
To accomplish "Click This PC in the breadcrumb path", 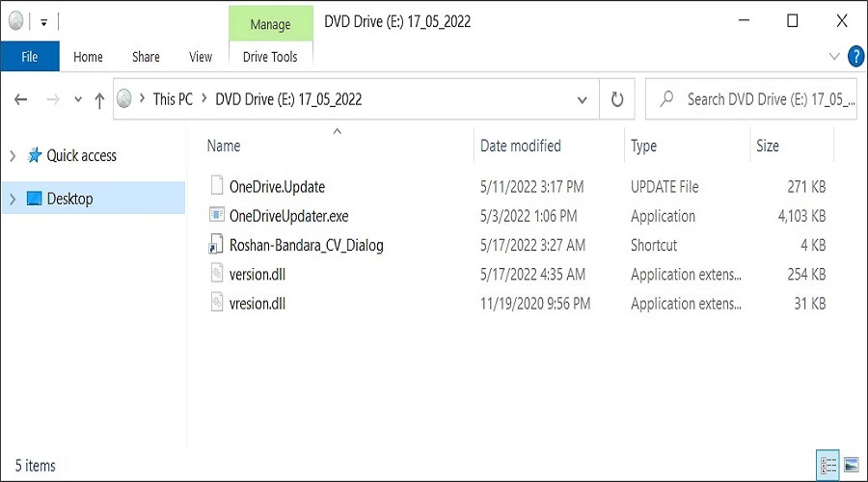I will (173, 99).
